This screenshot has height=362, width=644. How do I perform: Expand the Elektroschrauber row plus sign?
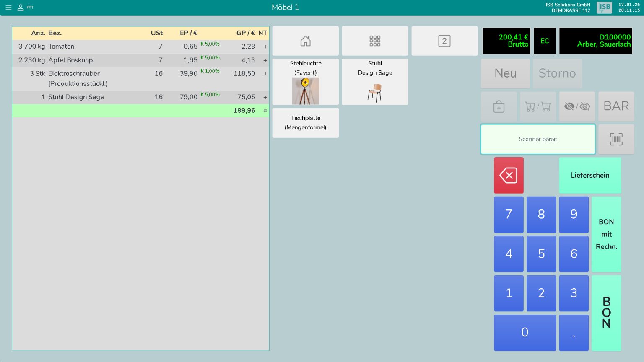point(265,74)
